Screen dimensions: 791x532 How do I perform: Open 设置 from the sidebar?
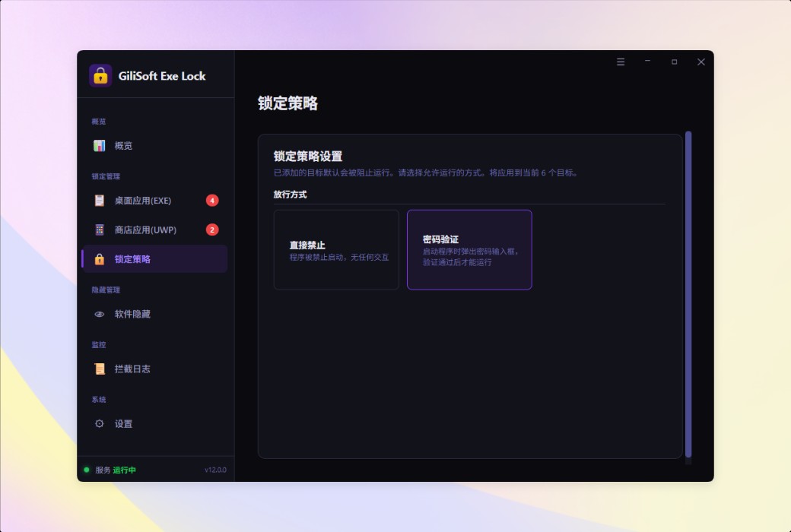[x=155, y=423]
